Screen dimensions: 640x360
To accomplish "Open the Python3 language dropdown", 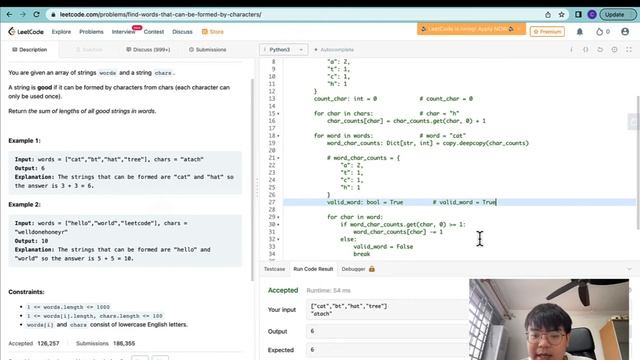I will tap(283, 49).
